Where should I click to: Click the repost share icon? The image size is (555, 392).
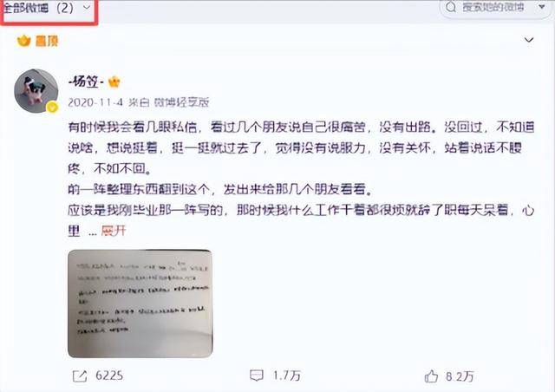point(80,376)
